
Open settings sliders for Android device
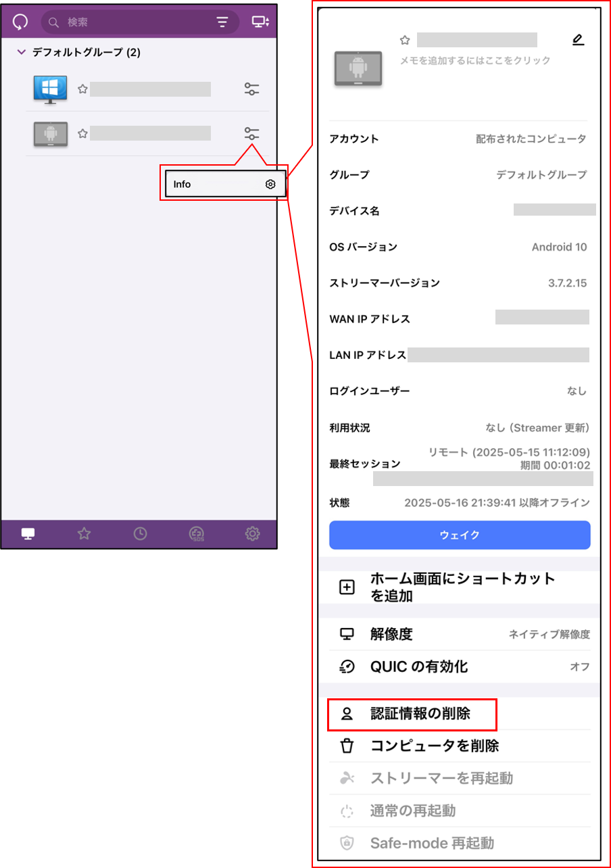(252, 134)
